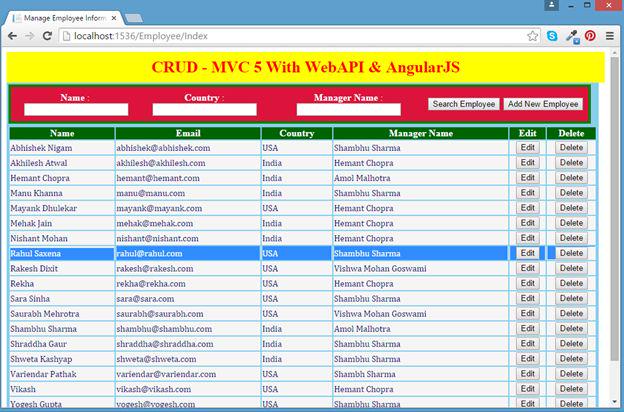Go back using browser back arrow
Viewport: 624px width, 412px height.
[12, 36]
